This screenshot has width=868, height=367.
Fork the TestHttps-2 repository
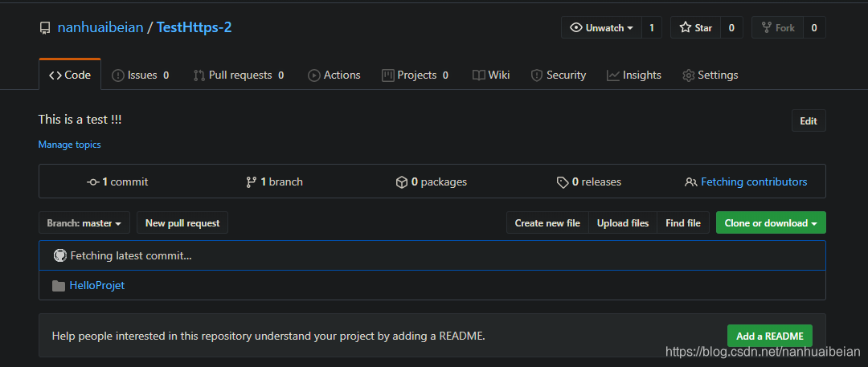[778, 27]
